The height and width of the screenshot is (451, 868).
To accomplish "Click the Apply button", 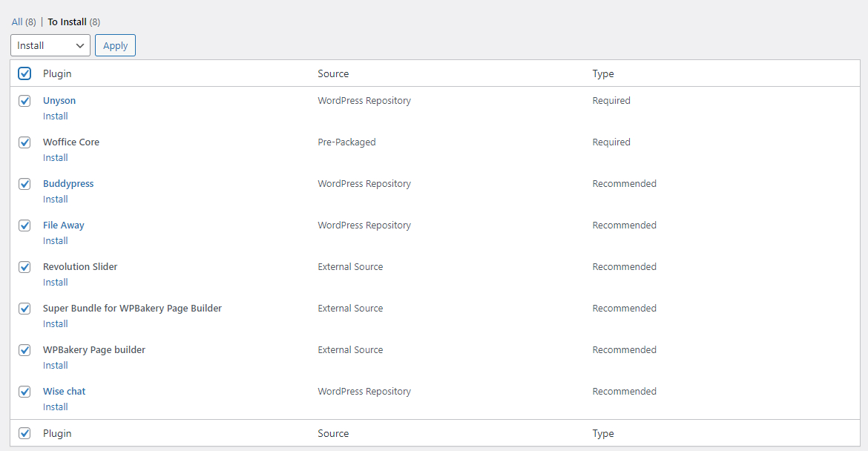I will 115,45.
